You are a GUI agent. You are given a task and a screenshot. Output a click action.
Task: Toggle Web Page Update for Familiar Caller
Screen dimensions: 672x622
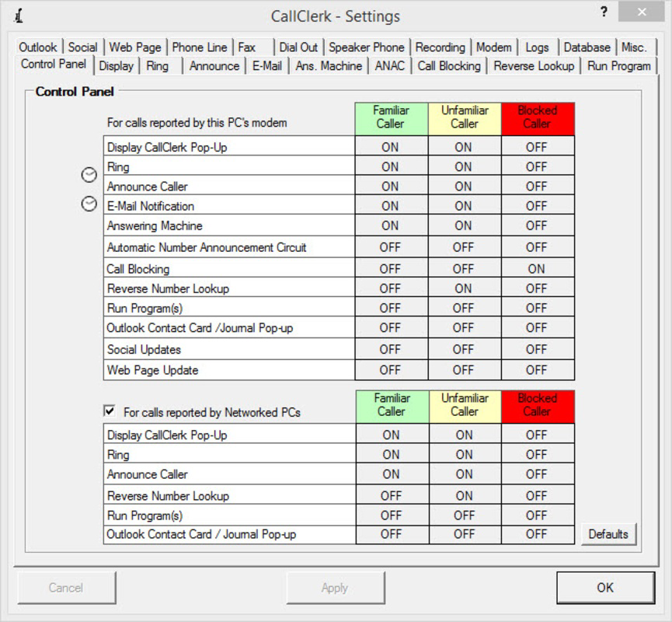(x=392, y=370)
